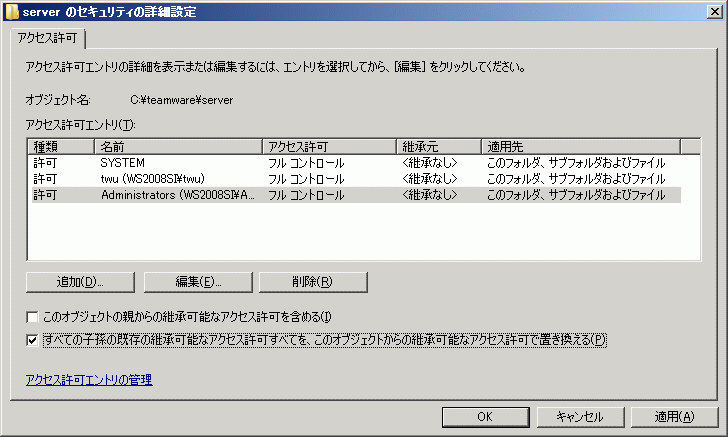Click the 種類 column header
The height and width of the screenshot is (437, 728).
tap(61, 147)
